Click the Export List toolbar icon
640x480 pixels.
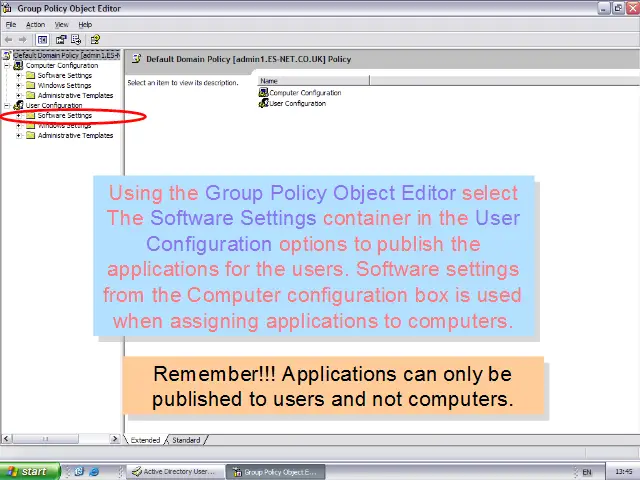pyautogui.click(x=75, y=40)
